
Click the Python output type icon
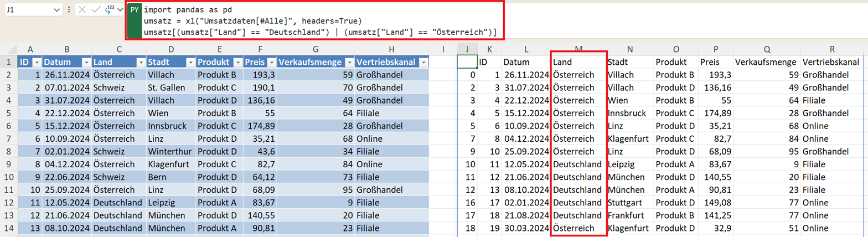[x=108, y=10]
